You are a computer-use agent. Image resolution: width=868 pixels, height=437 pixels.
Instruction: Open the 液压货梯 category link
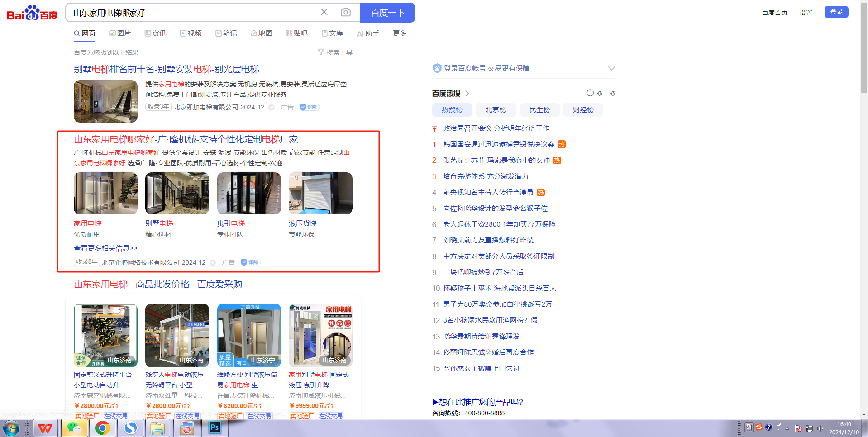[303, 223]
